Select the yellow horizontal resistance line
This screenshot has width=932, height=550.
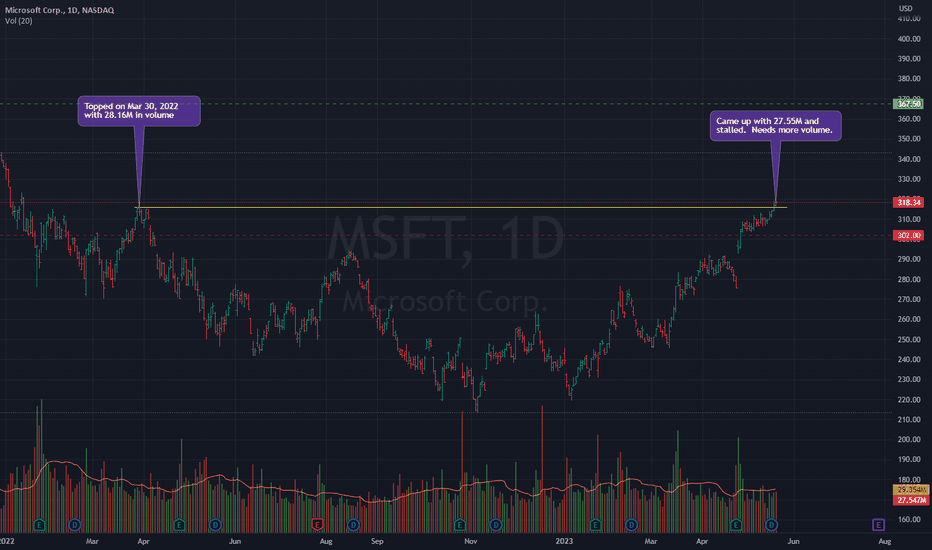462,208
